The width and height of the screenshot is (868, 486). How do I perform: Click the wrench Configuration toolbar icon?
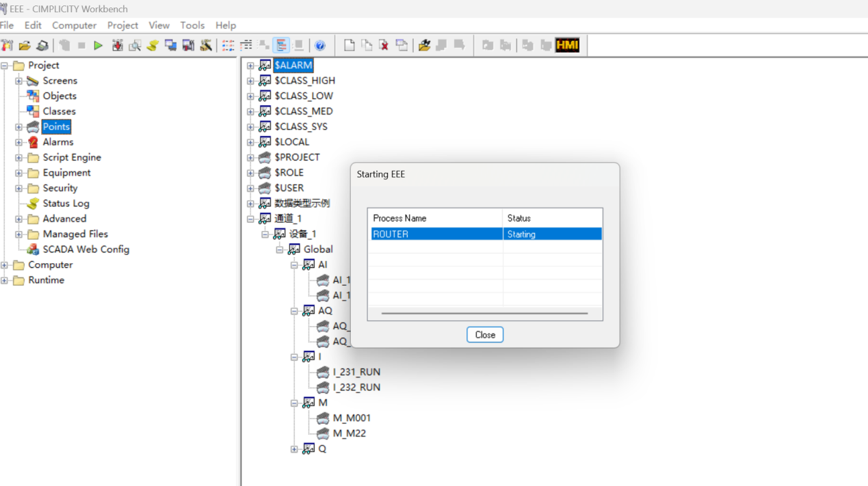[206, 46]
